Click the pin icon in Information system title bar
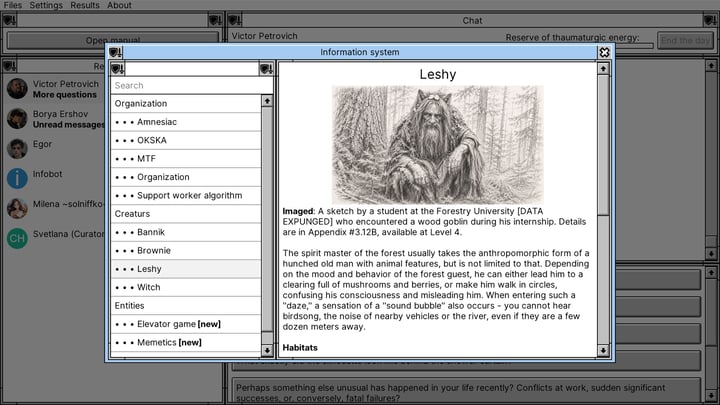The image size is (720, 405). point(115,52)
